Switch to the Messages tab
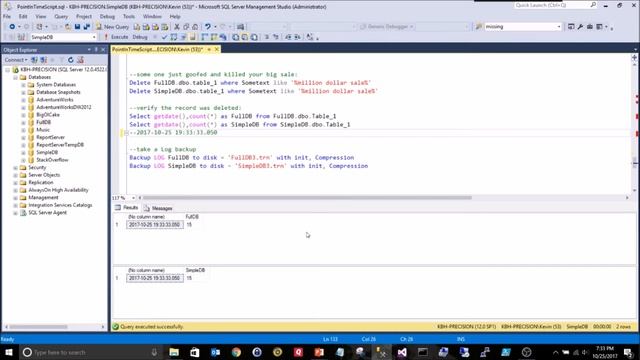This screenshot has height=360, width=640. tap(158, 208)
